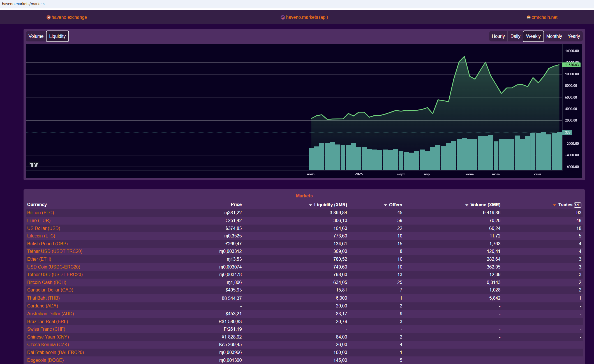Click the 339 volume label on axis
594x364 pixels.
pos(567,132)
